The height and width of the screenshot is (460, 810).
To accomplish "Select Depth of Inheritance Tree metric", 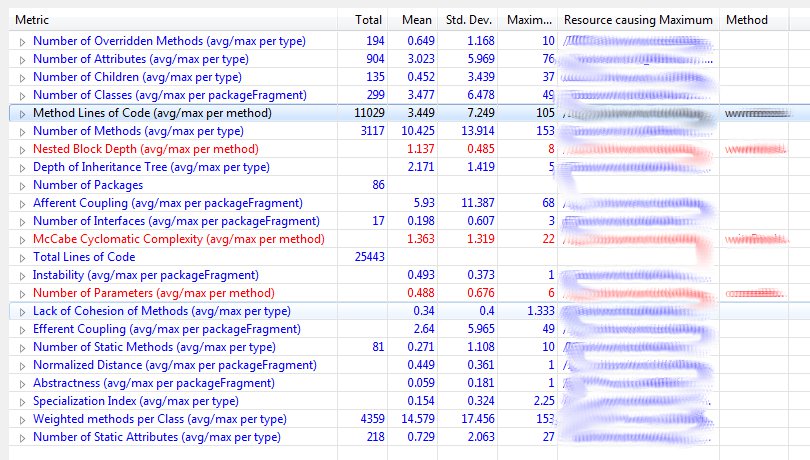I will click(x=151, y=167).
